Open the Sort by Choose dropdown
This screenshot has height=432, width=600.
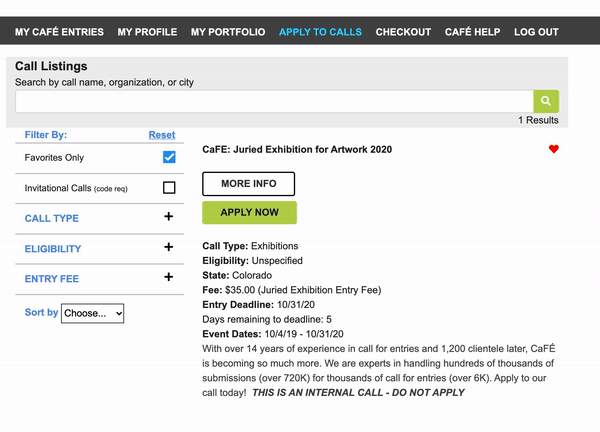(93, 313)
